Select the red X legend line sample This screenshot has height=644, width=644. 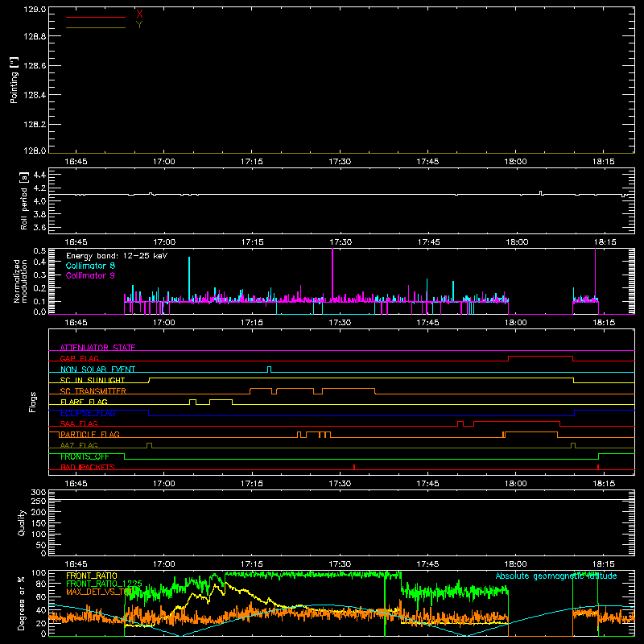(96, 17)
